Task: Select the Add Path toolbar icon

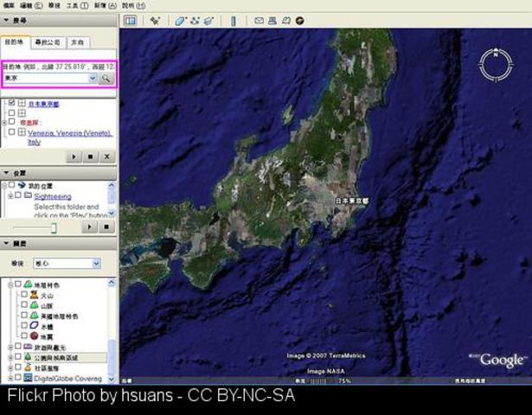Action: (195, 21)
